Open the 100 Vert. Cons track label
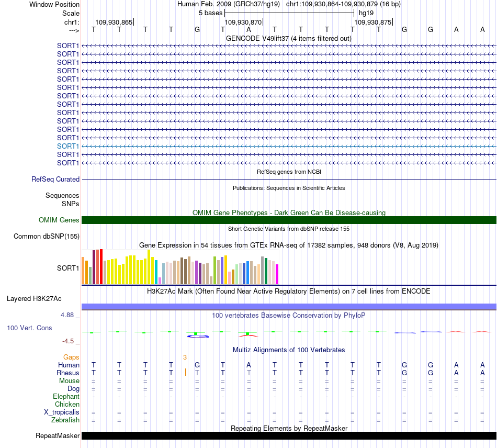 coord(29,328)
